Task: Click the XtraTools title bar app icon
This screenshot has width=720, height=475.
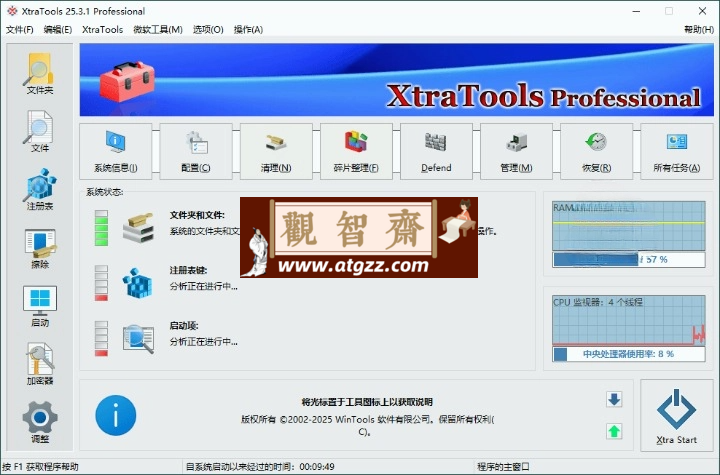Action: click(x=12, y=11)
